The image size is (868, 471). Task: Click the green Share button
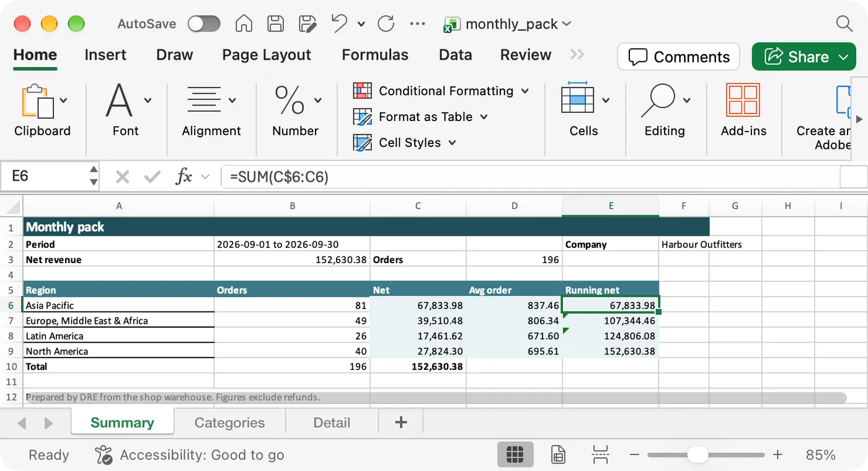(804, 56)
